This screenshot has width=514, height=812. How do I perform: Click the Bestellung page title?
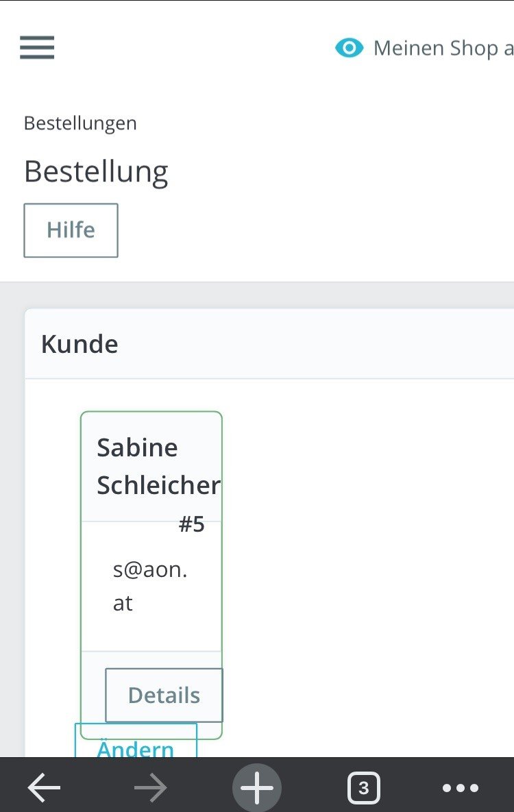[x=96, y=171]
